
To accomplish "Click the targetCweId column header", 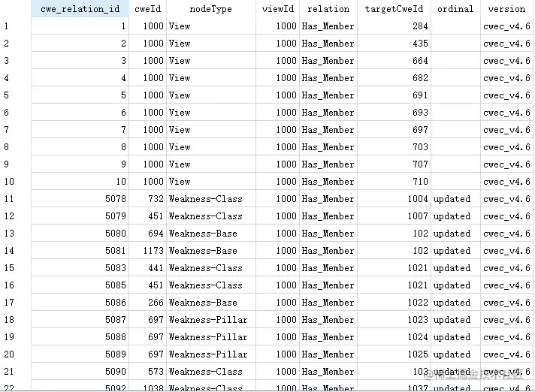I will click(x=394, y=8).
